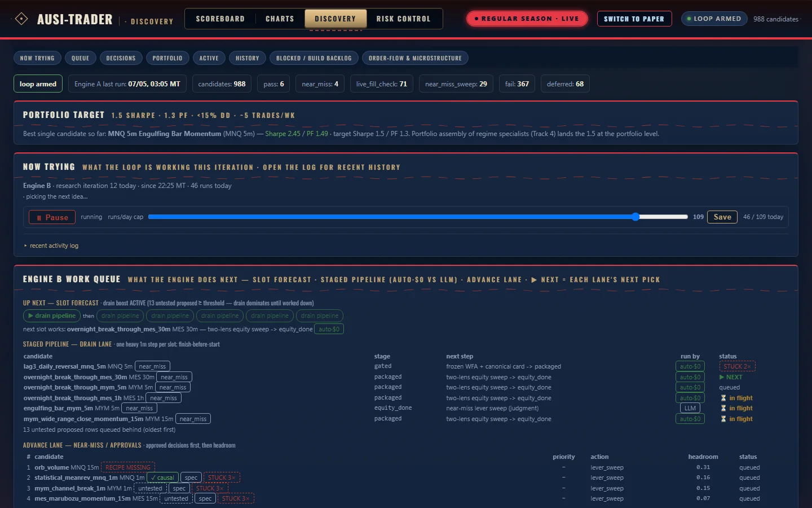
Task: Toggle the loop armed status chip
Action: (38, 84)
